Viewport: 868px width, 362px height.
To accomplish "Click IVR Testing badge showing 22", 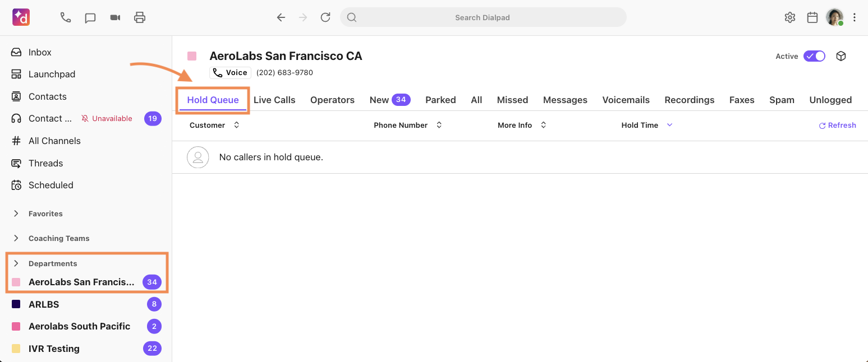I will [x=152, y=349].
